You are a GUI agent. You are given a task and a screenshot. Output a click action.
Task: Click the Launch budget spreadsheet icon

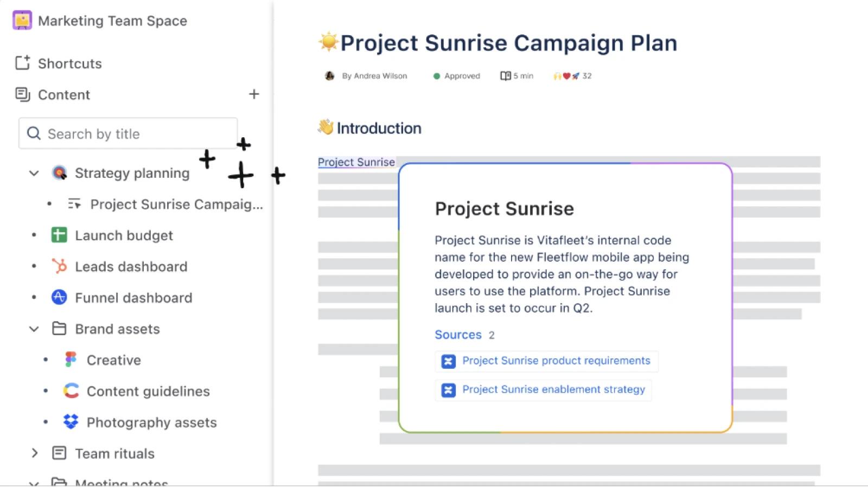59,235
